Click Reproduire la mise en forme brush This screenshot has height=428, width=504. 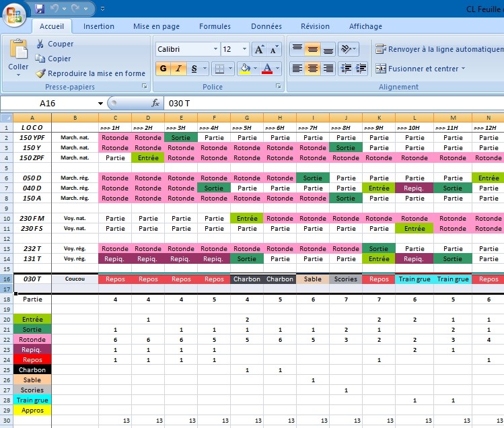40,73
